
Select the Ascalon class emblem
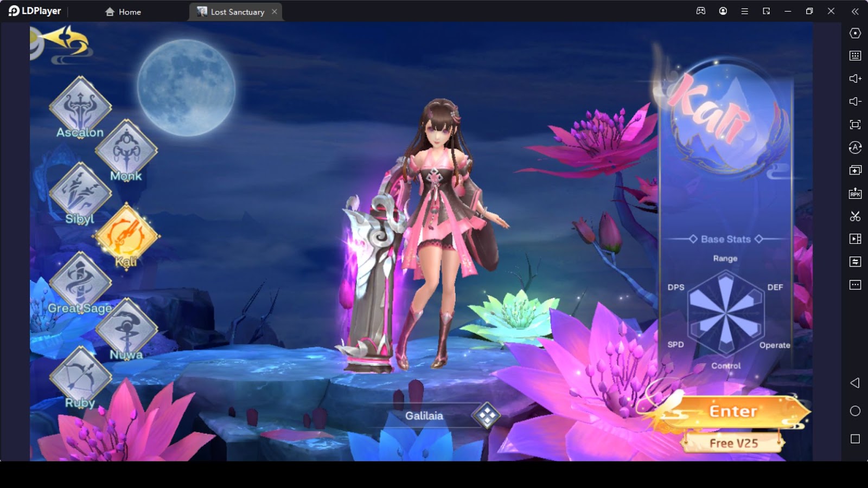[80, 107]
